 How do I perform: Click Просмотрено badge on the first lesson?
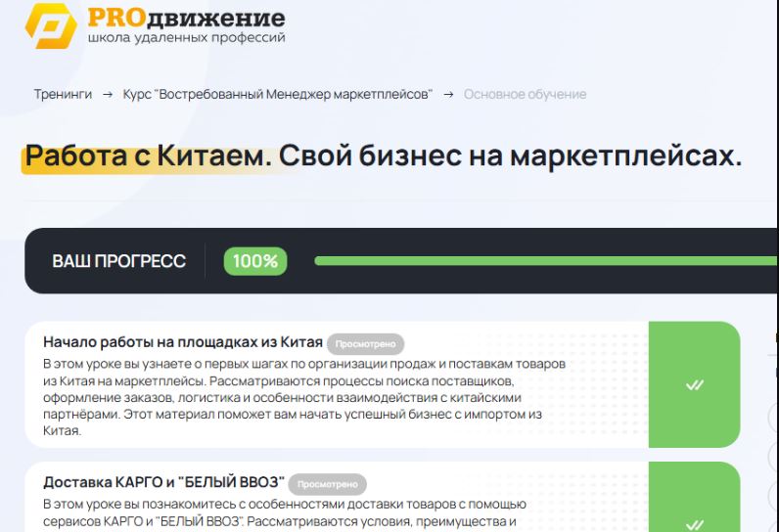pos(365,344)
